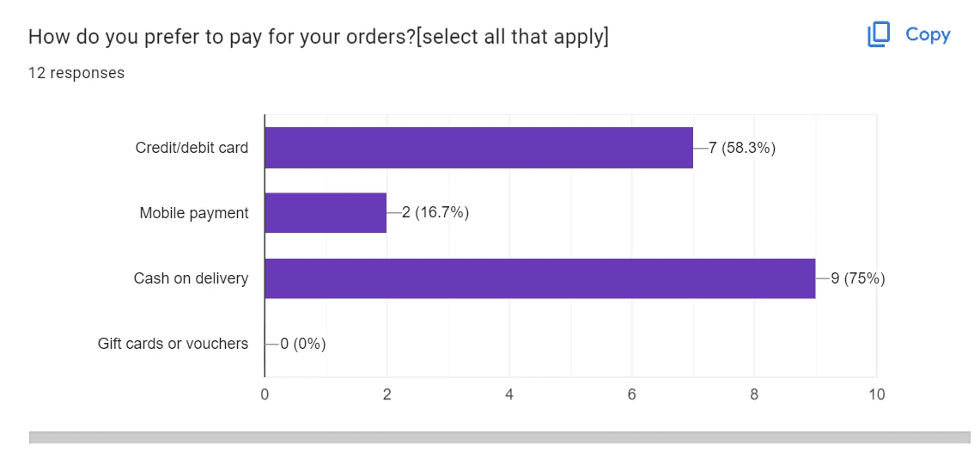This screenshot has height=470, width=980.
Task: Click the x-axis value 0
Action: 265,395
